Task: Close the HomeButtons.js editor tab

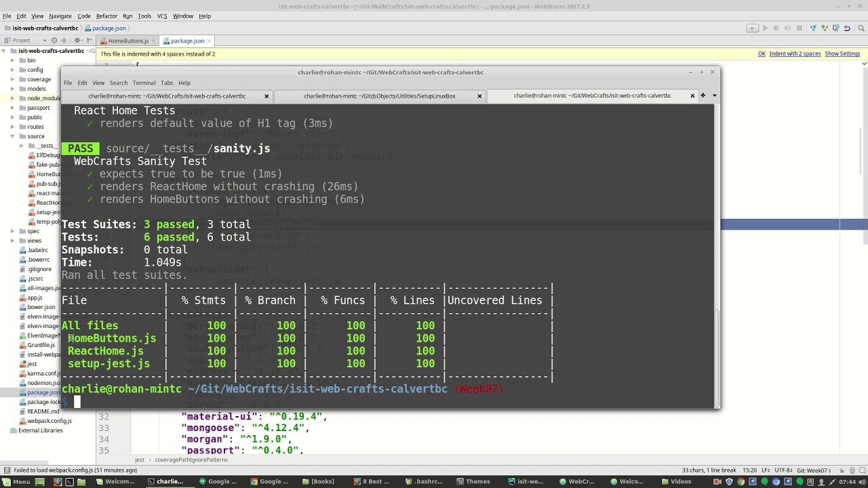Action: [153, 41]
